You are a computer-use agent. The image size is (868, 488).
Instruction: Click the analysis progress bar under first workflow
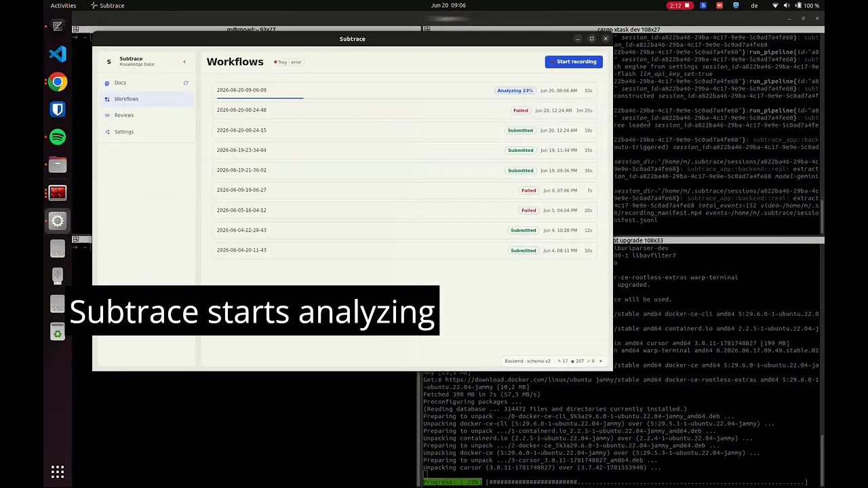pos(260,98)
